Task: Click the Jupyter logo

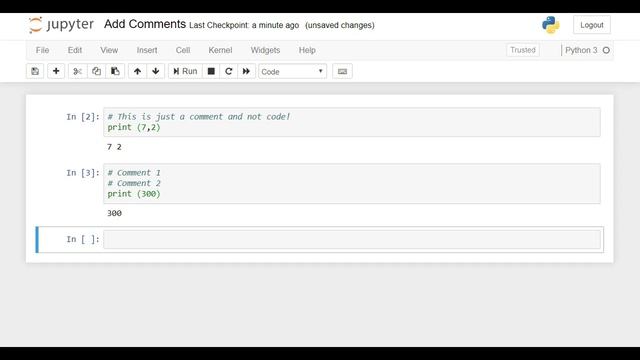Action: point(61,24)
